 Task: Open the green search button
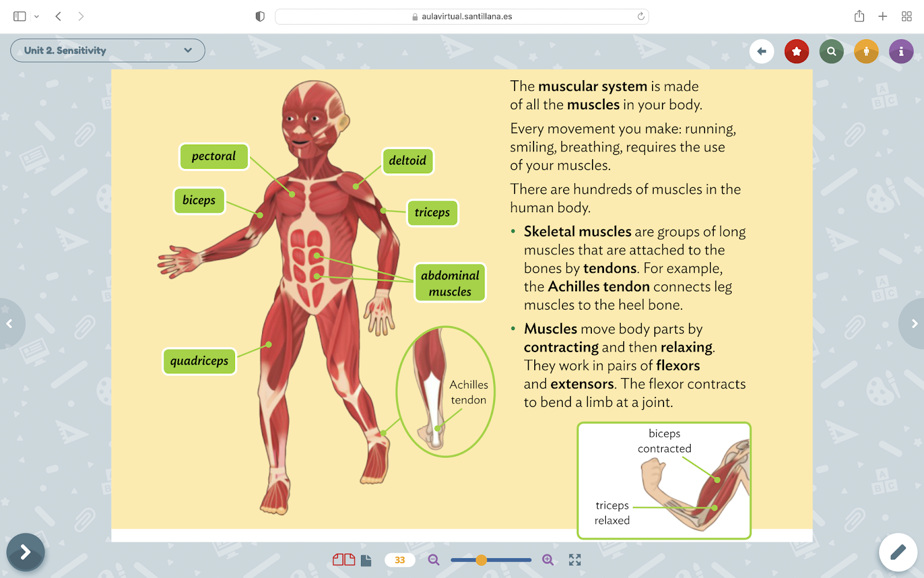832,51
